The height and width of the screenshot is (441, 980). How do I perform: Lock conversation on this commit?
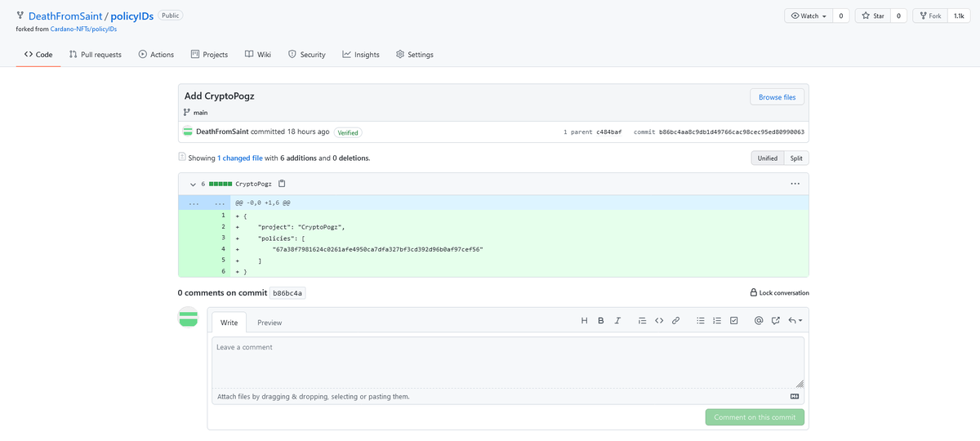click(x=780, y=292)
